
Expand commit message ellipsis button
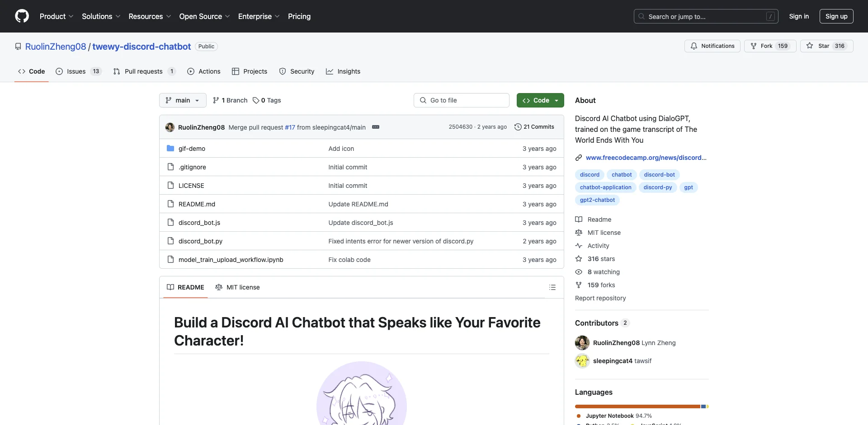pos(376,127)
